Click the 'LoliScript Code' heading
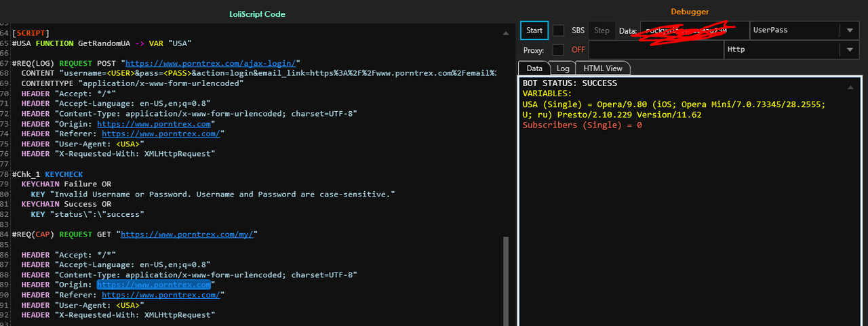The width and height of the screenshot is (868, 326). pos(257,14)
